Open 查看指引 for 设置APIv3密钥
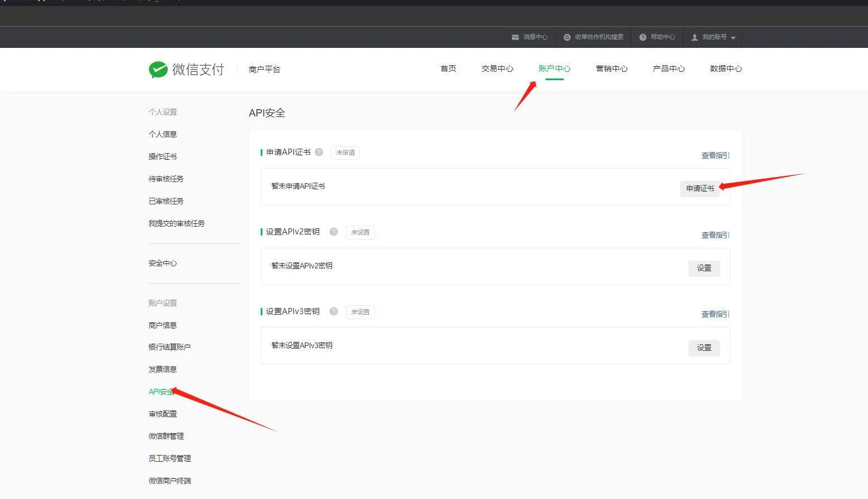 (x=715, y=314)
